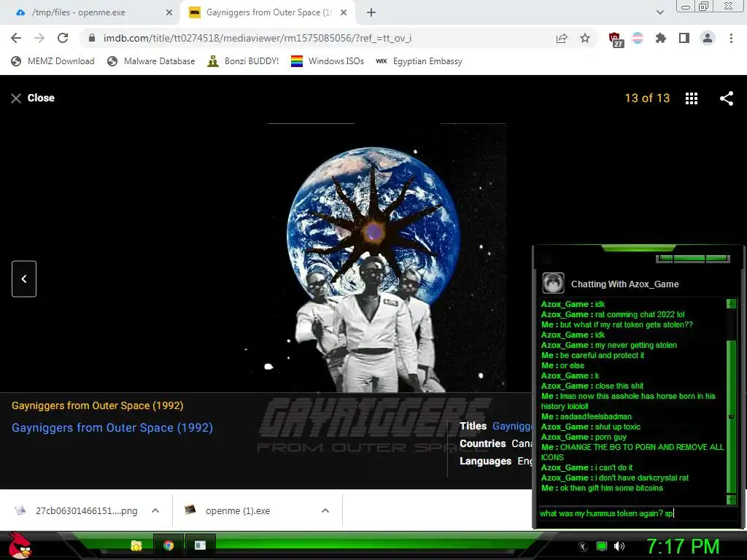
Task: Close the IMDb media viewer
Action: pyautogui.click(x=32, y=98)
